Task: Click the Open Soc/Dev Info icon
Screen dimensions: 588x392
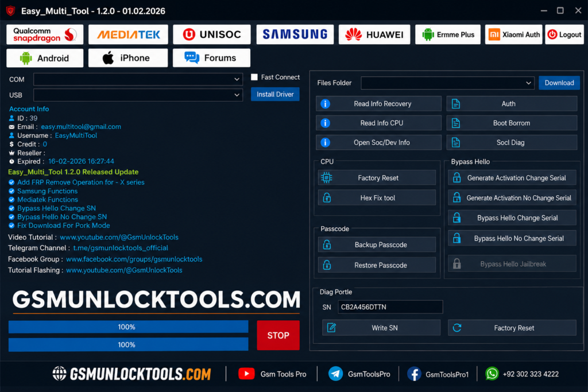Action: (x=325, y=142)
